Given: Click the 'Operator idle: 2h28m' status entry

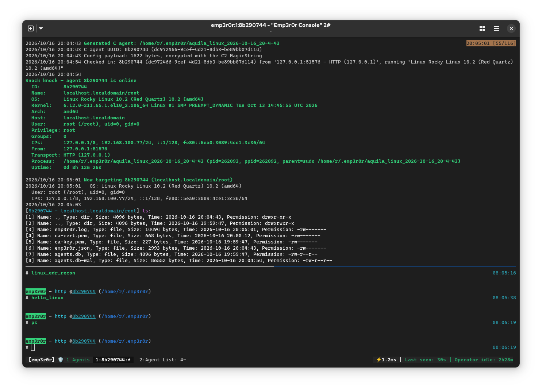Looking at the screenshot, I should coord(484,360).
